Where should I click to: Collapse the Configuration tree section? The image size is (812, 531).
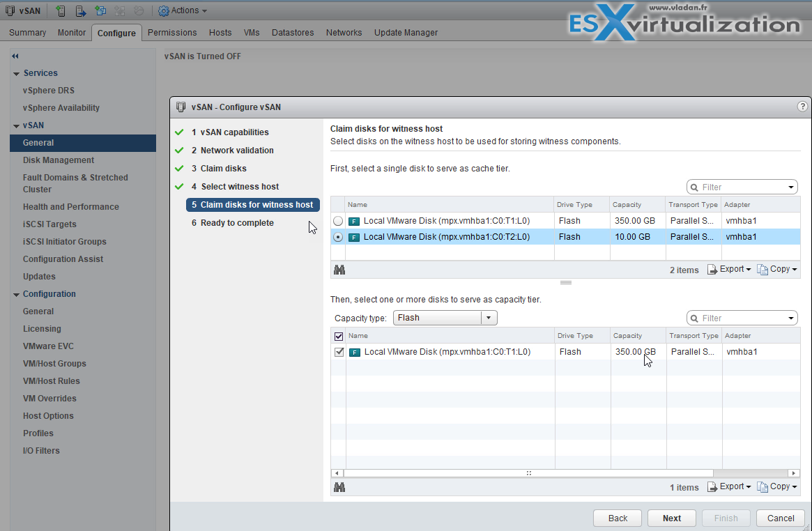point(16,295)
